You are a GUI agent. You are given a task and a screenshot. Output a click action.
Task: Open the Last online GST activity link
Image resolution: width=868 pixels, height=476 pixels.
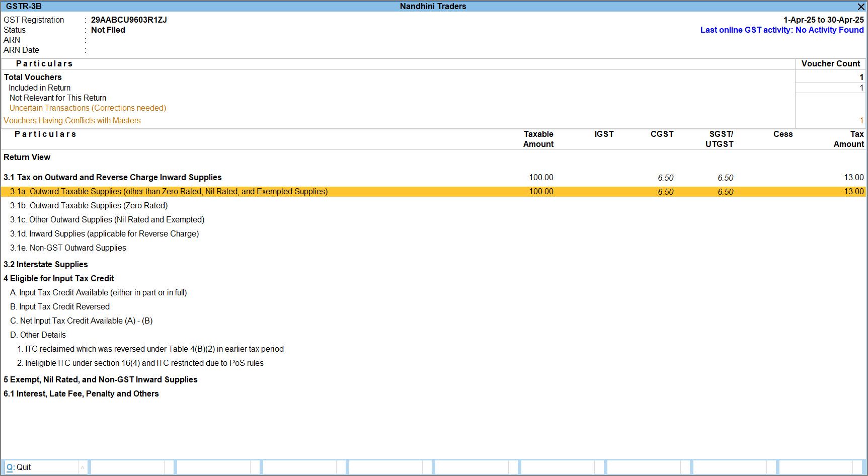(781, 30)
